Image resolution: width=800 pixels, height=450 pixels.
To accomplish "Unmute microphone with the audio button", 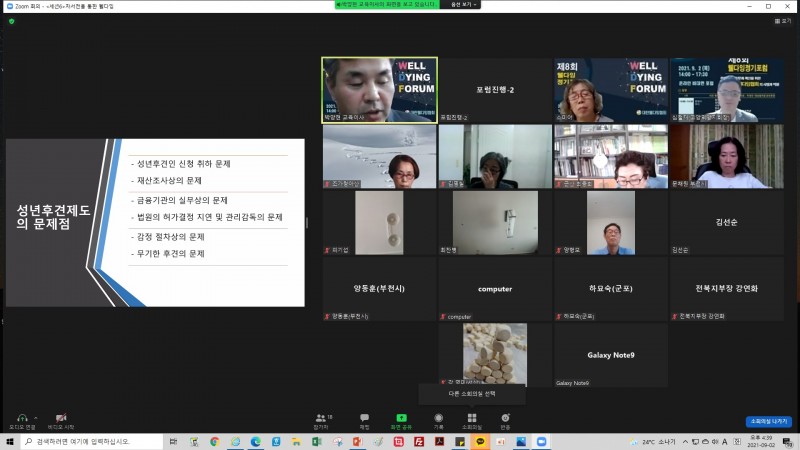I will (22, 420).
